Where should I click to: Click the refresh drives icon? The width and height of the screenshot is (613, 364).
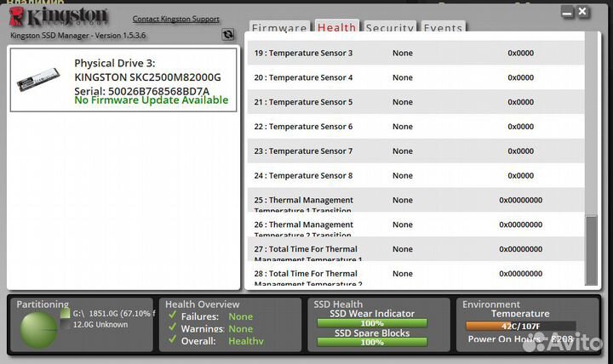pyautogui.click(x=228, y=35)
